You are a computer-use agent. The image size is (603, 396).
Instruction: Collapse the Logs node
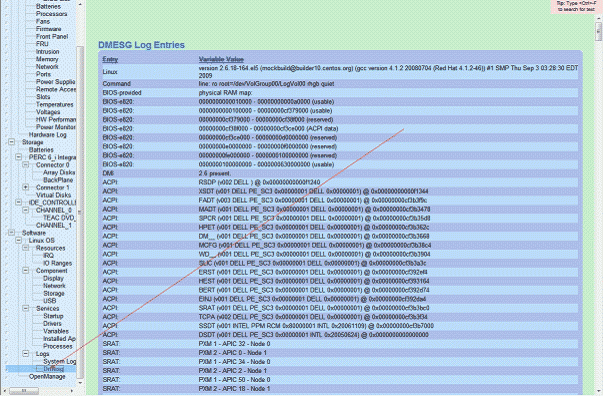point(25,354)
